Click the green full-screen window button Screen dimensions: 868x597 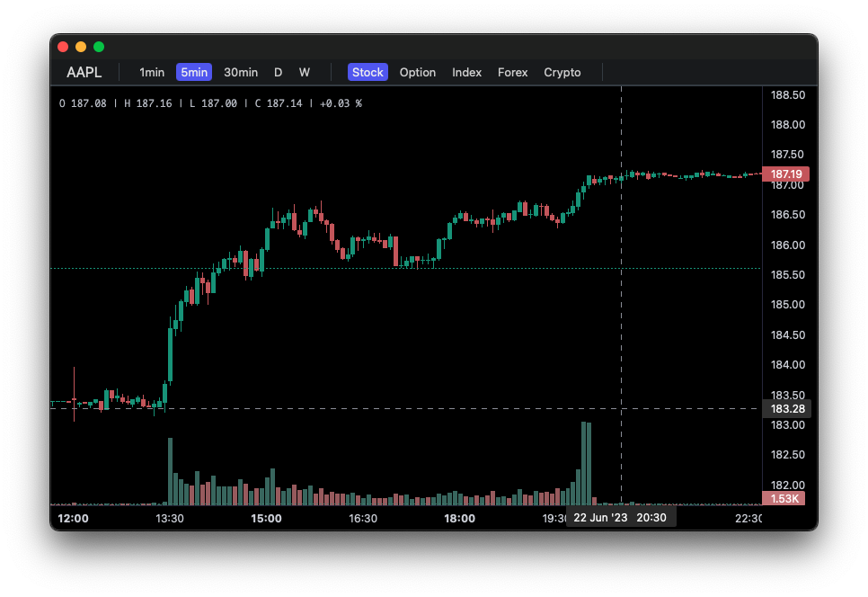[99, 47]
